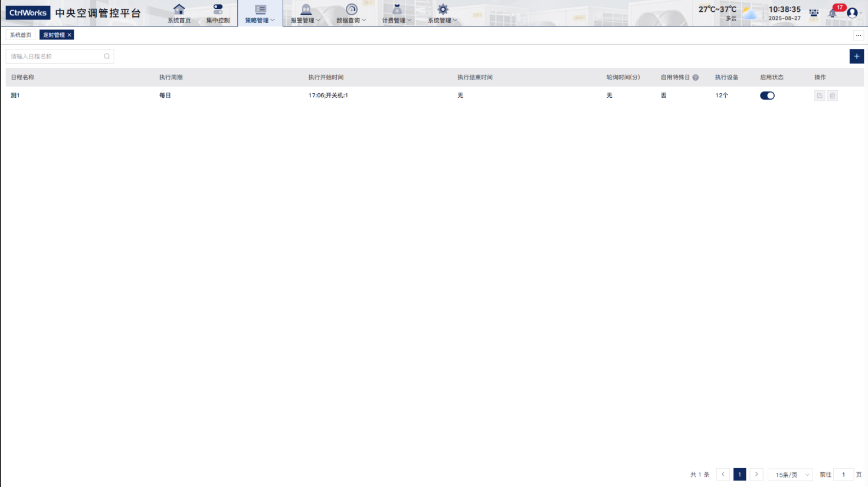868x487 pixels.
Task: Click the alarm bell notification icon
Action: tap(833, 12)
